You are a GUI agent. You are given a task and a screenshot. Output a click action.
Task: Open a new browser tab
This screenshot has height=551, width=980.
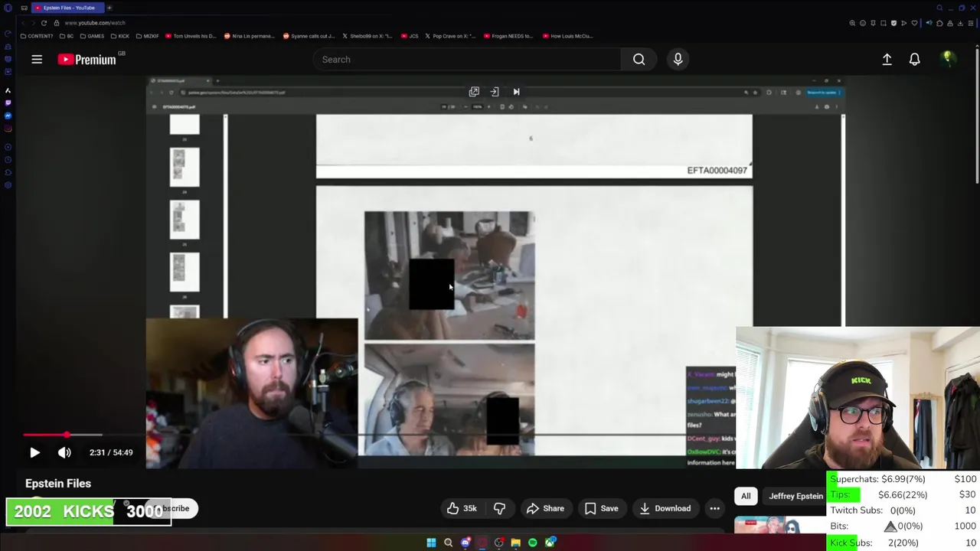coord(109,8)
